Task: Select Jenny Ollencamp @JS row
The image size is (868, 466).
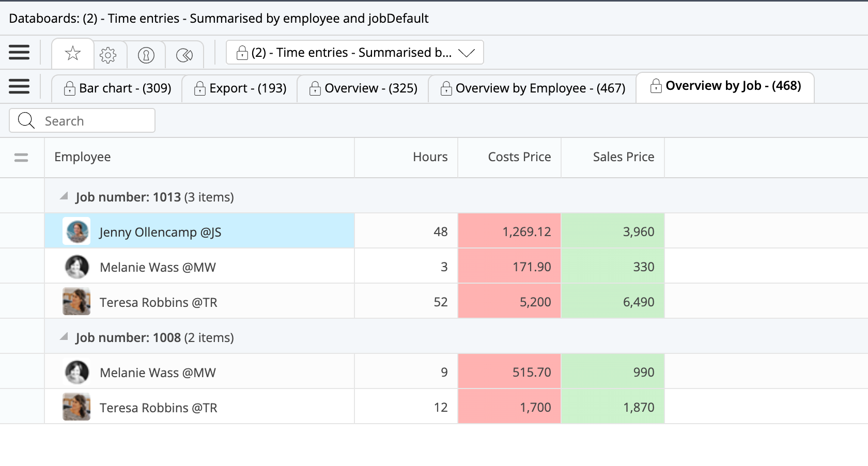Action: pos(199,231)
